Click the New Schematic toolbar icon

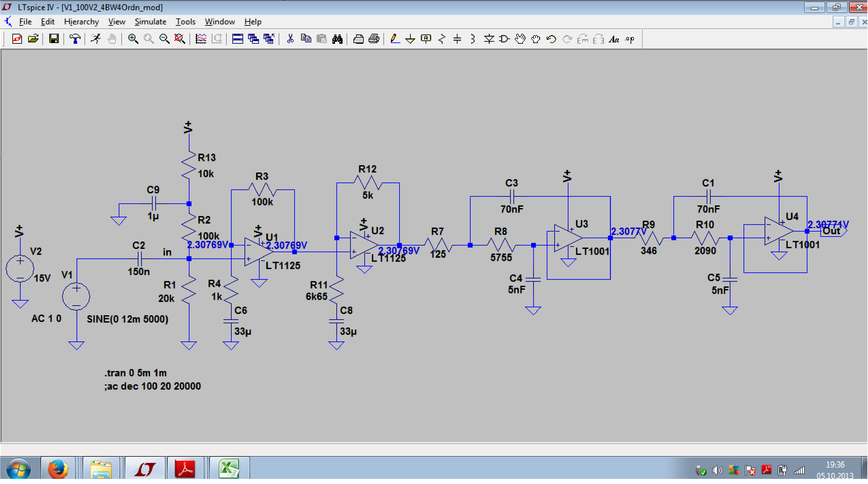17,39
